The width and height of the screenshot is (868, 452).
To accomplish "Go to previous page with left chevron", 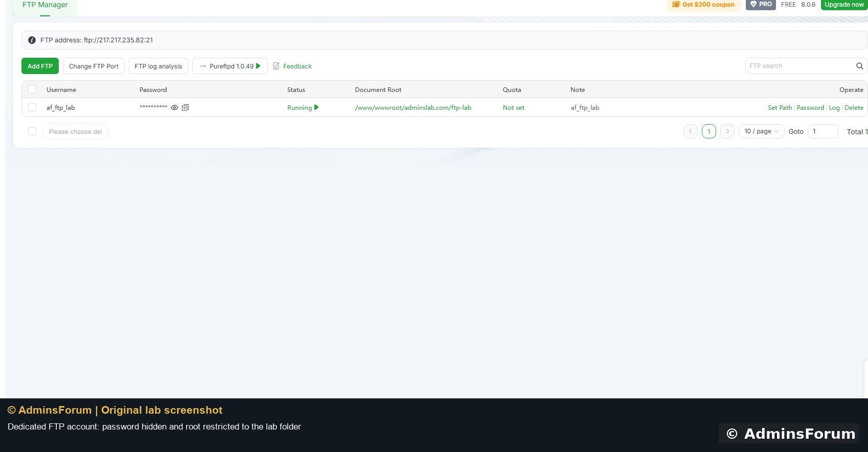I will pos(690,131).
